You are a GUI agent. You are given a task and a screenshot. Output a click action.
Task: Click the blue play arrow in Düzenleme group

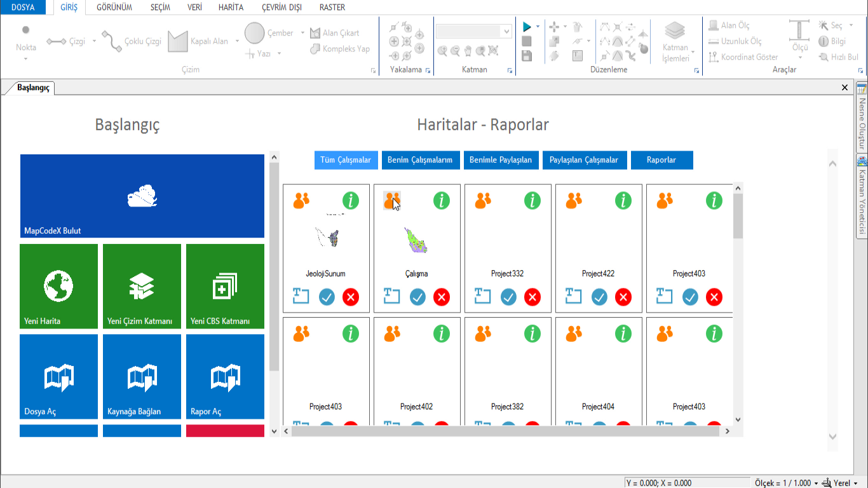[527, 27]
